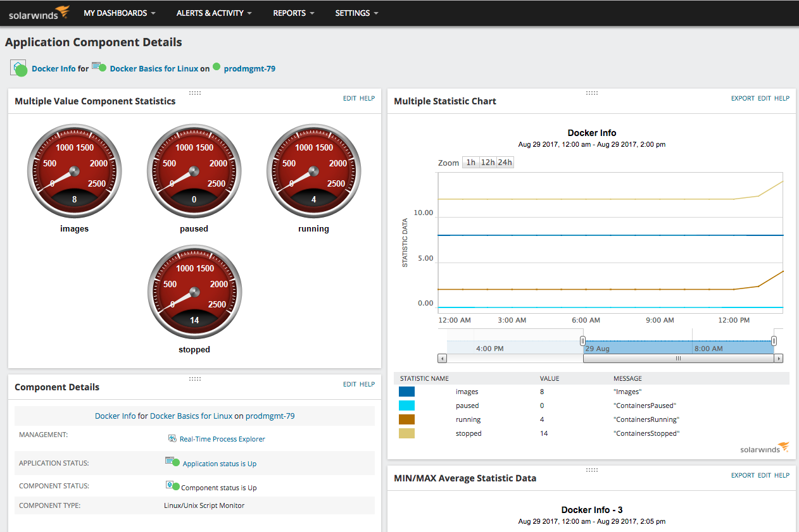
Task: Click the Application status Up icon
Action: point(172,462)
